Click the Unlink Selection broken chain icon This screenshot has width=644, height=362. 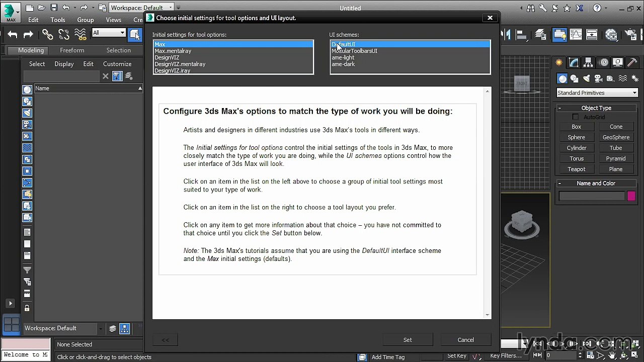64,34
